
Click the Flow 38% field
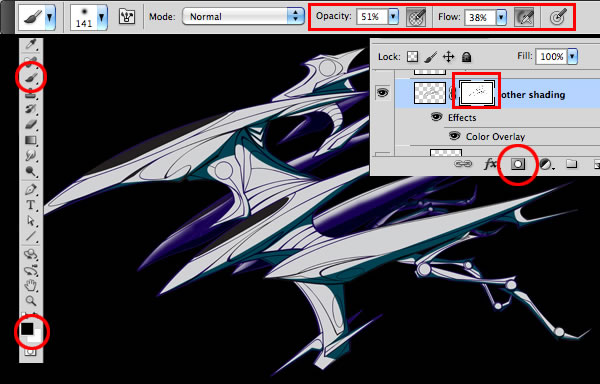coord(480,17)
